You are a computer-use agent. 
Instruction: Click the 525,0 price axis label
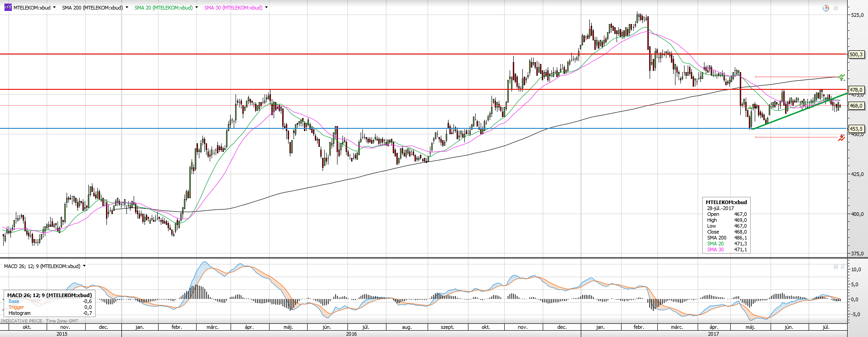[857, 15]
